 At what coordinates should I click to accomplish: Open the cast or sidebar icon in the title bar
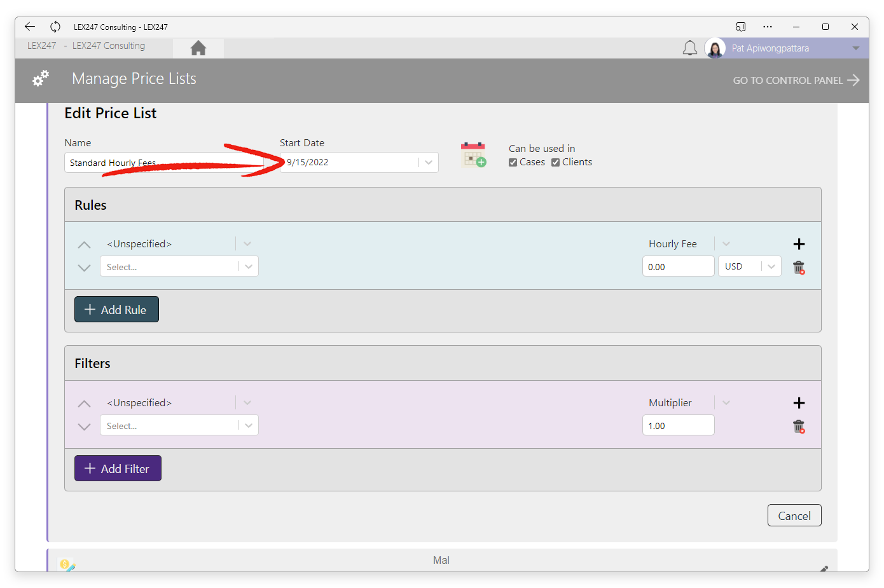(741, 27)
